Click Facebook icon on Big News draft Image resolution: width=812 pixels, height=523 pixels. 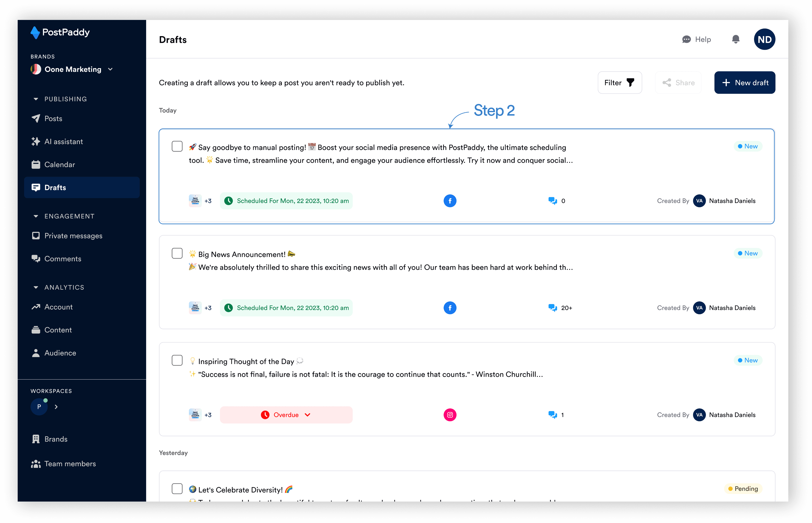450,308
